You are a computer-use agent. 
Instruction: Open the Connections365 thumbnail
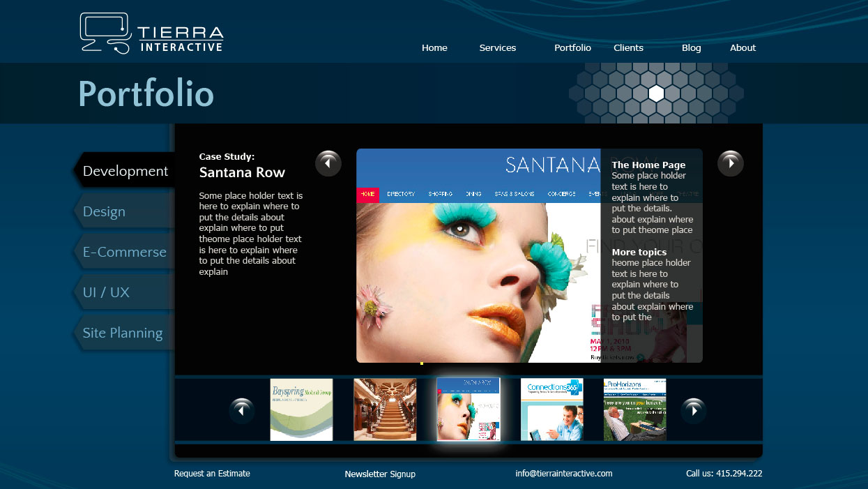551,409
